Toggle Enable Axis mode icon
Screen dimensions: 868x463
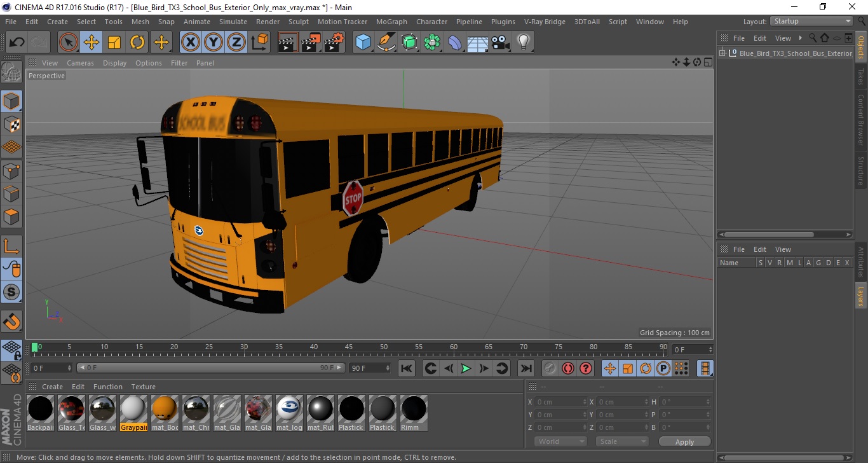pos(11,246)
